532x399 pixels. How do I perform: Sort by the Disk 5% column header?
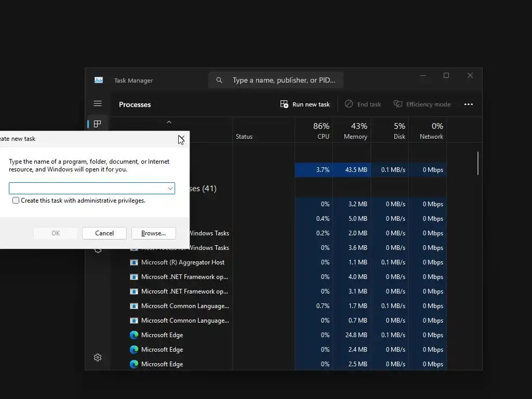[x=390, y=130]
